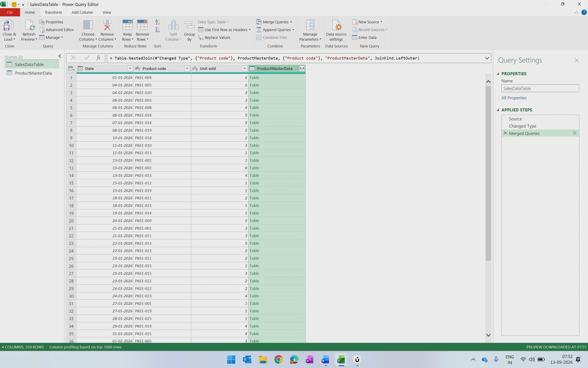Click the Close & Load icon
588x368 pixels.
8,25
